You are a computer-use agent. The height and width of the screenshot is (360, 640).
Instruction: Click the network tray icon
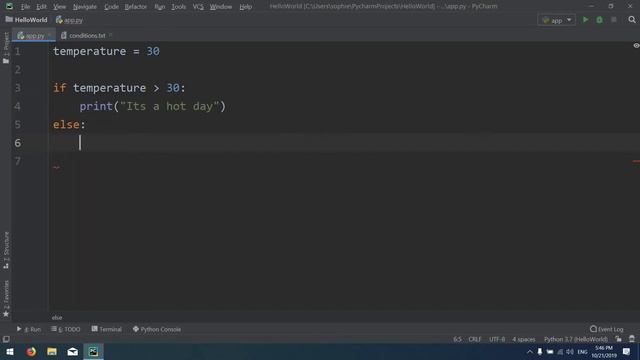560,351
